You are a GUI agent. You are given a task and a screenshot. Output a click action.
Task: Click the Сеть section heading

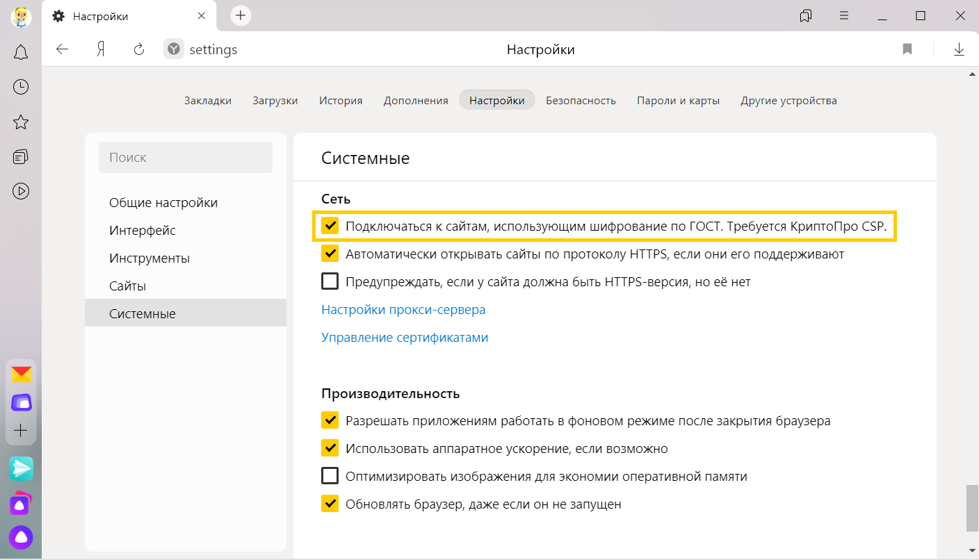click(x=336, y=199)
